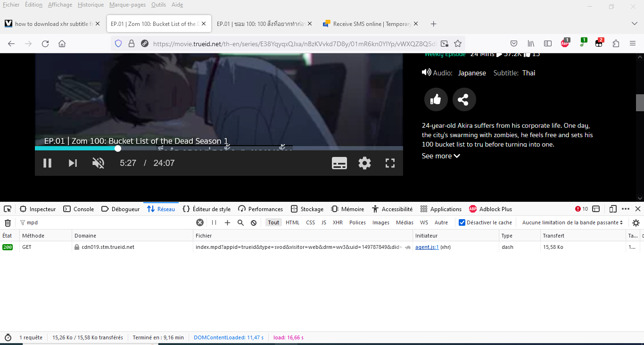Open the Firefox application hamburger menu

[633, 43]
